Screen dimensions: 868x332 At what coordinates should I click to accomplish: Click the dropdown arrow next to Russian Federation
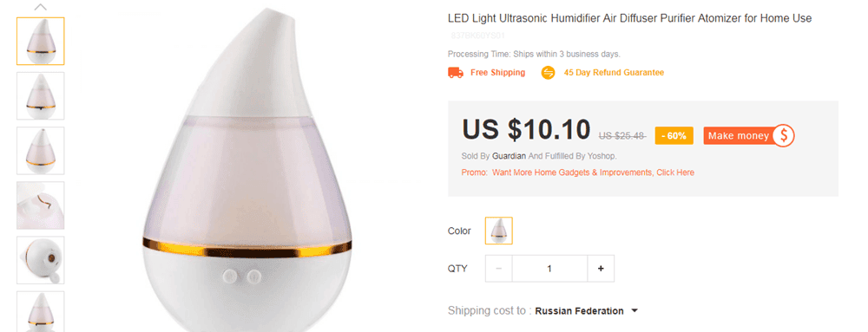(635, 311)
